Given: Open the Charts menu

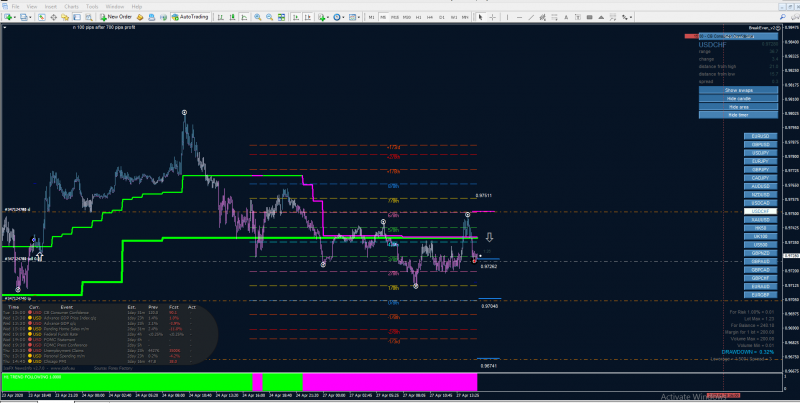Looking at the screenshot, I should point(71,7).
